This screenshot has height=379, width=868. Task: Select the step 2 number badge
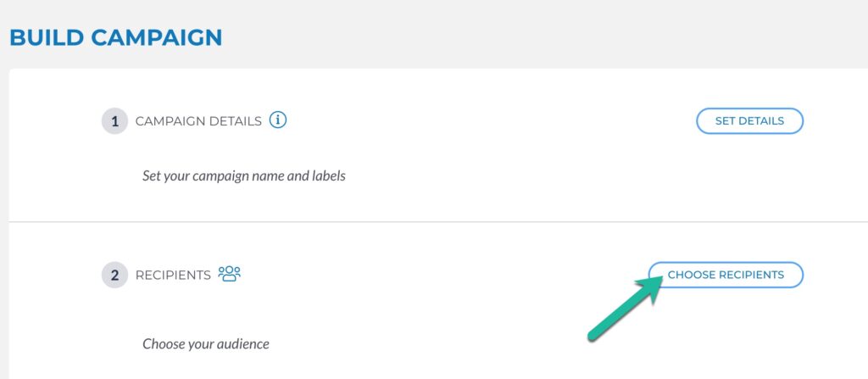click(x=114, y=275)
